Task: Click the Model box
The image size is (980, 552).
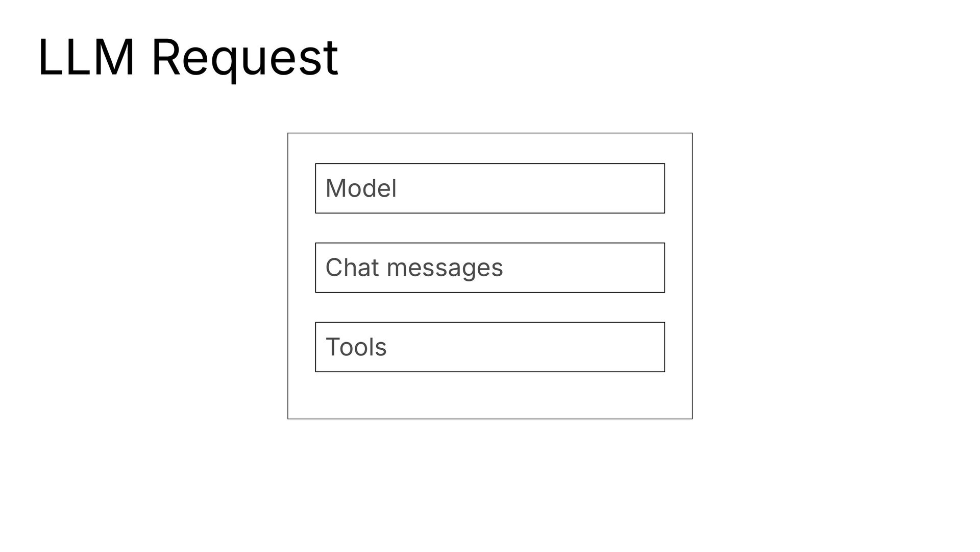Action: (490, 188)
